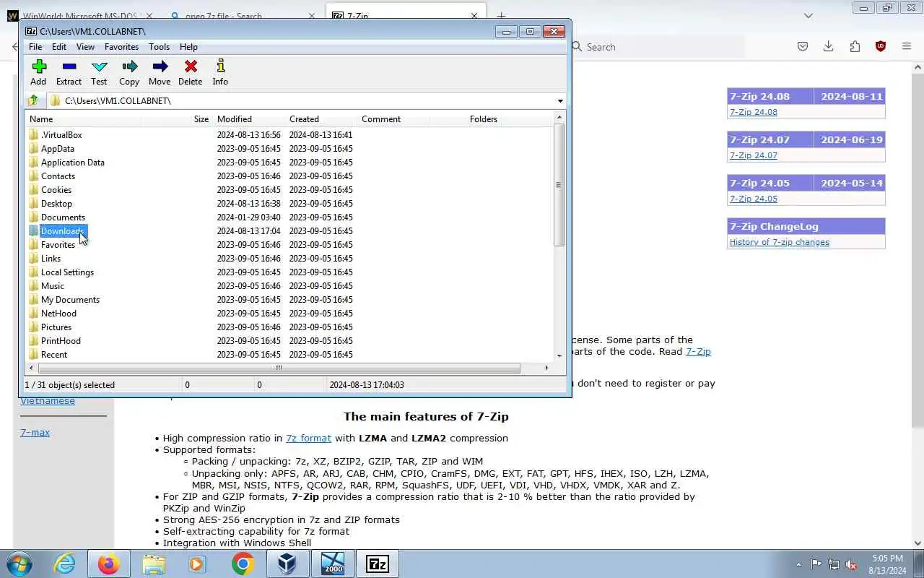Click the Vietnamese language link

(x=48, y=400)
